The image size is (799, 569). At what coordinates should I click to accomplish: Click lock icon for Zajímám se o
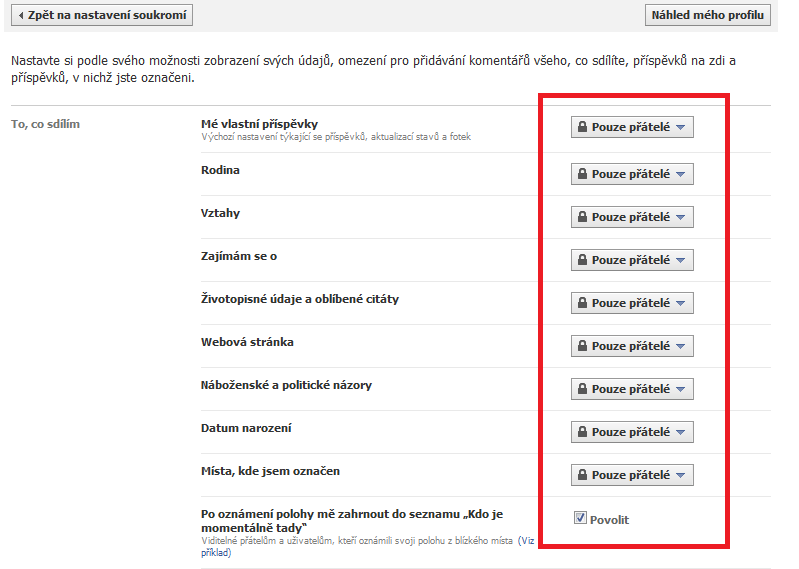click(582, 259)
